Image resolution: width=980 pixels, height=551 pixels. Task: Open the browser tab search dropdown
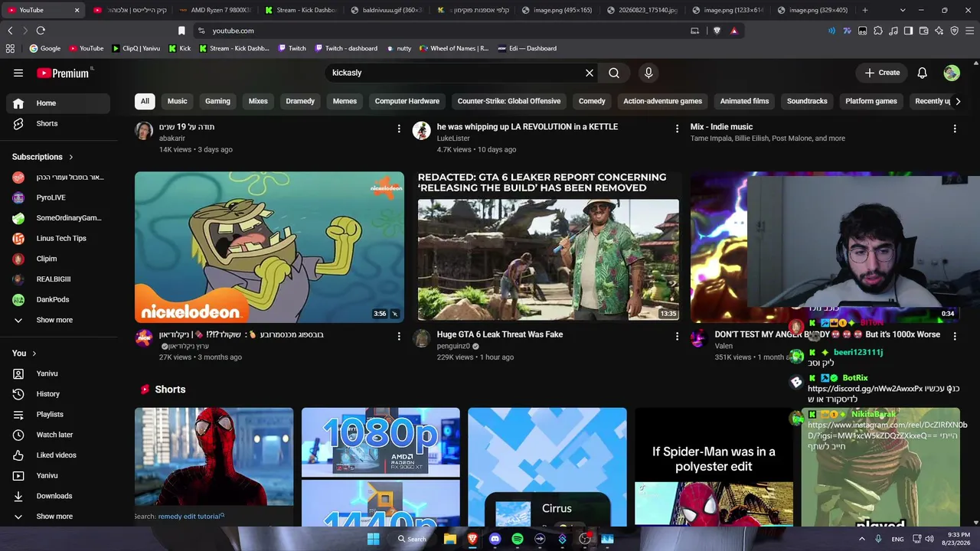[903, 10]
